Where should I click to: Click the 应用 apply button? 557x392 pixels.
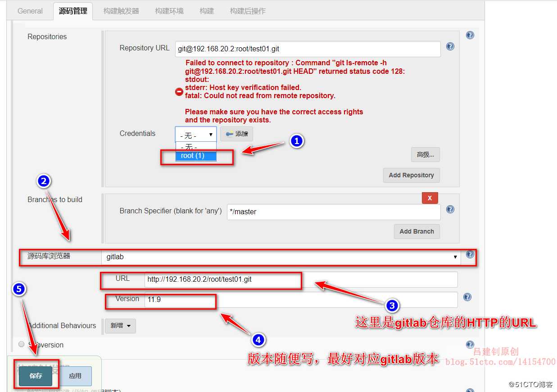point(75,376)
